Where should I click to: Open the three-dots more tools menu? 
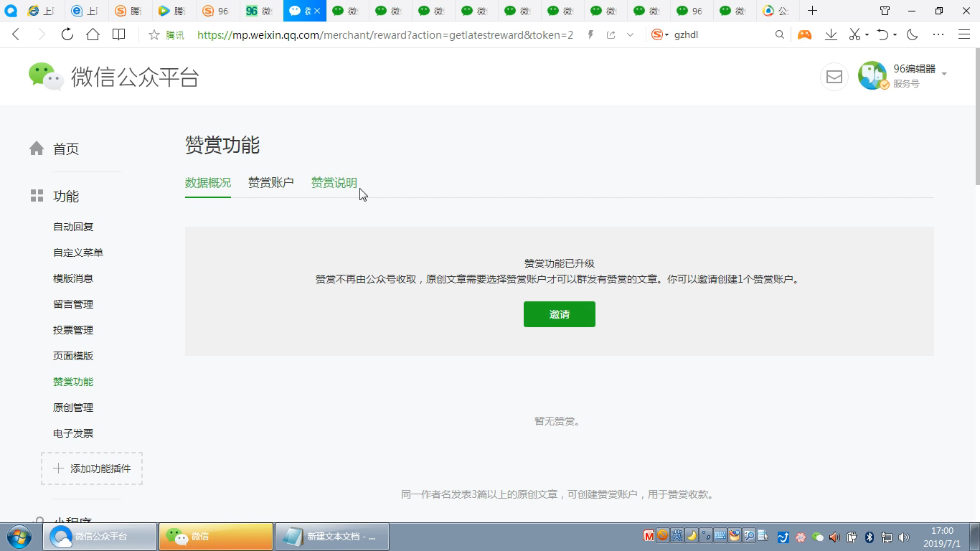938,34
